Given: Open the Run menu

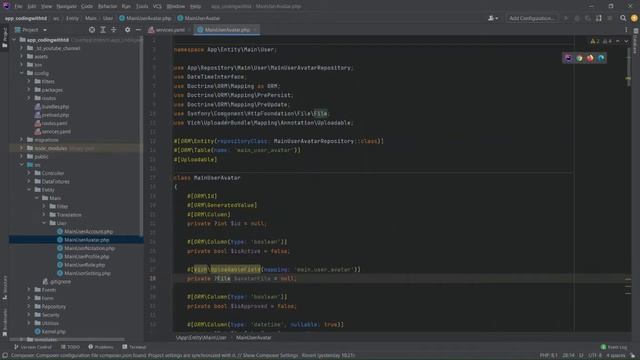Looking at the screenshot, I should [126, 6].
